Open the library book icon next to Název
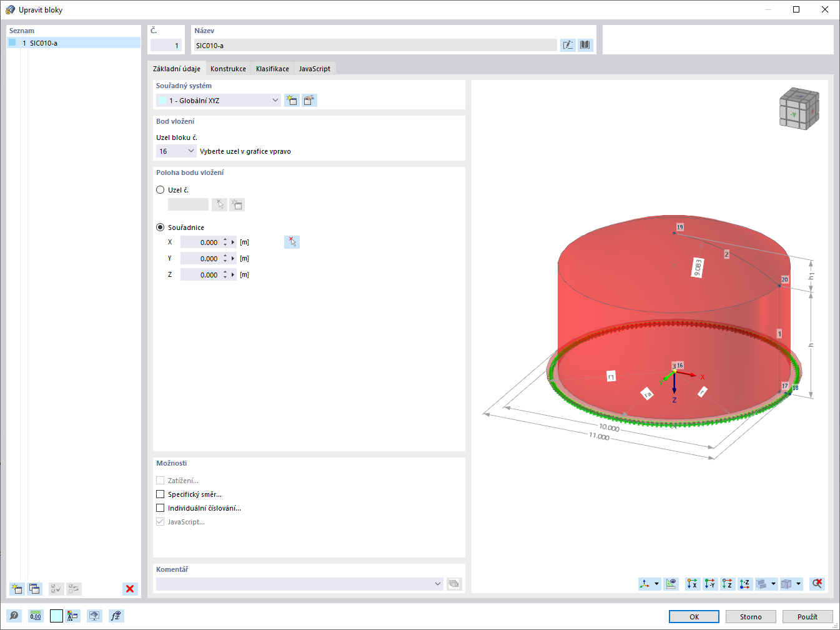This screenshot has width=840, height=630. click(585, 44)
